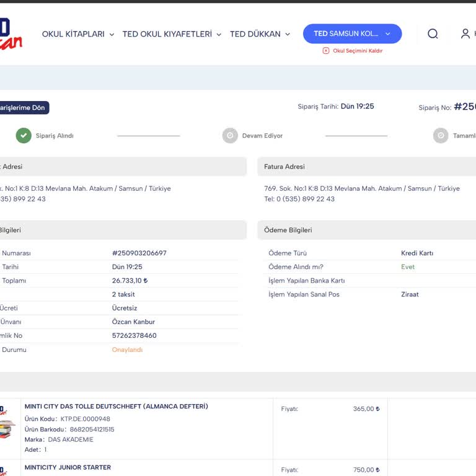Expand the OKUL KİTAPLARI menu
This screenshot has height=476, width=476.
78,34
